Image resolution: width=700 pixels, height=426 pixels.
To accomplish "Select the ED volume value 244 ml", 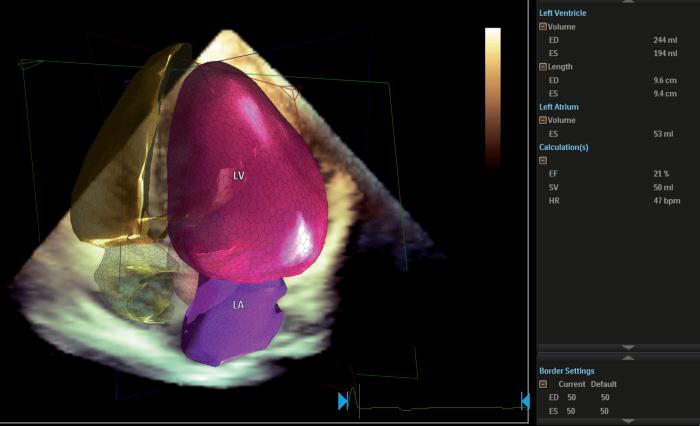I will click(x=665, y=40).
